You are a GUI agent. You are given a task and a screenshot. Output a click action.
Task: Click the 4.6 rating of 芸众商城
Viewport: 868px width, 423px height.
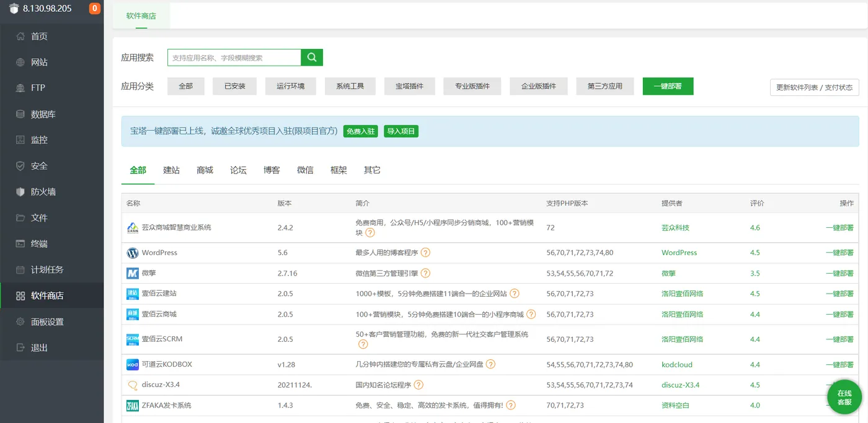(755, 228)
